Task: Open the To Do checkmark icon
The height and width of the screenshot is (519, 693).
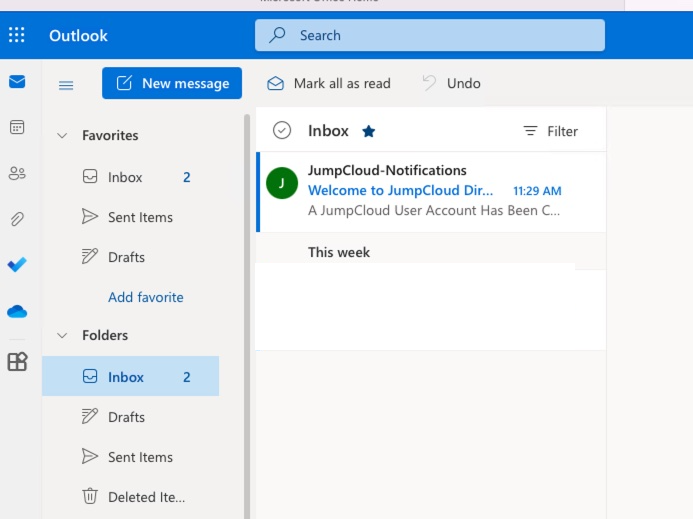Action: point(17,264)
